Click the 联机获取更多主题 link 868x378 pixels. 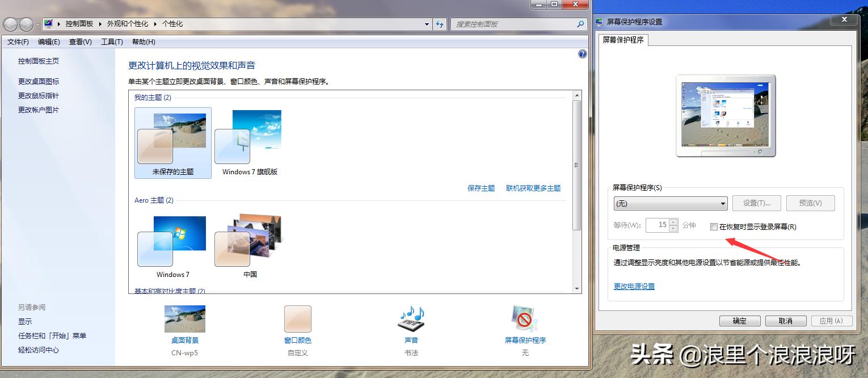(533, 188)
